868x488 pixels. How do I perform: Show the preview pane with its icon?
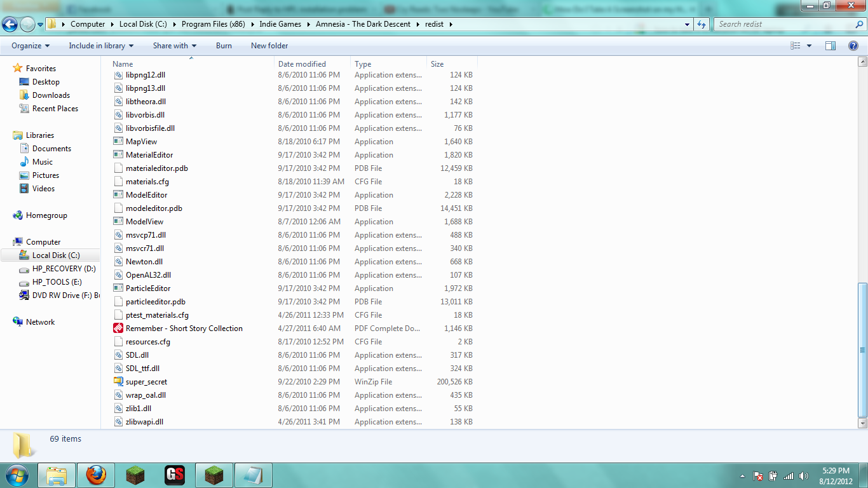coord(830,46)
